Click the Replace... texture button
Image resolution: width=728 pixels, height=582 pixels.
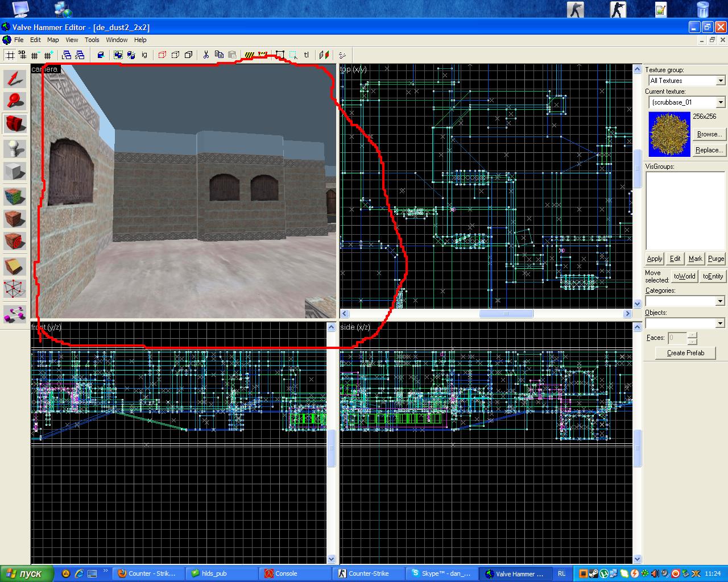[709, 150]
